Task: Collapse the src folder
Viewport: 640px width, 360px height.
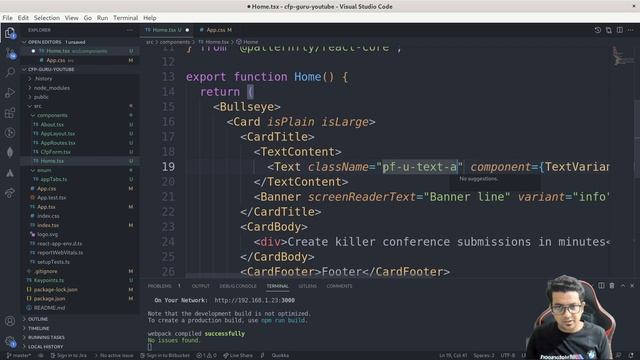Action: [x=80, y=106]
